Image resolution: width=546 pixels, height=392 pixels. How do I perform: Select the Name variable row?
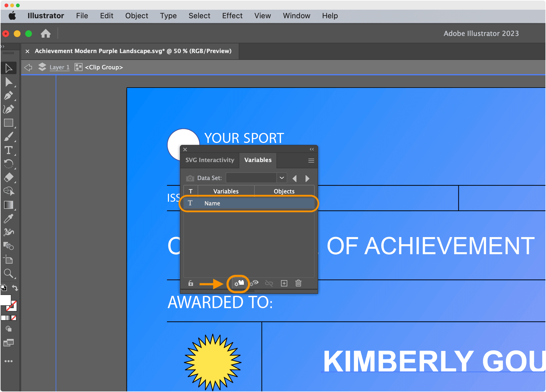click(x=249, y=203)
